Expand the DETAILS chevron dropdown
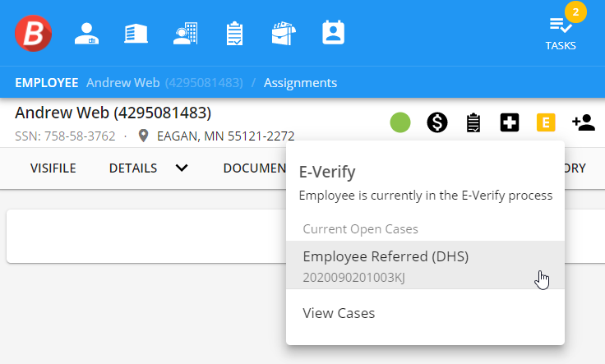 (x=182, y=168)
